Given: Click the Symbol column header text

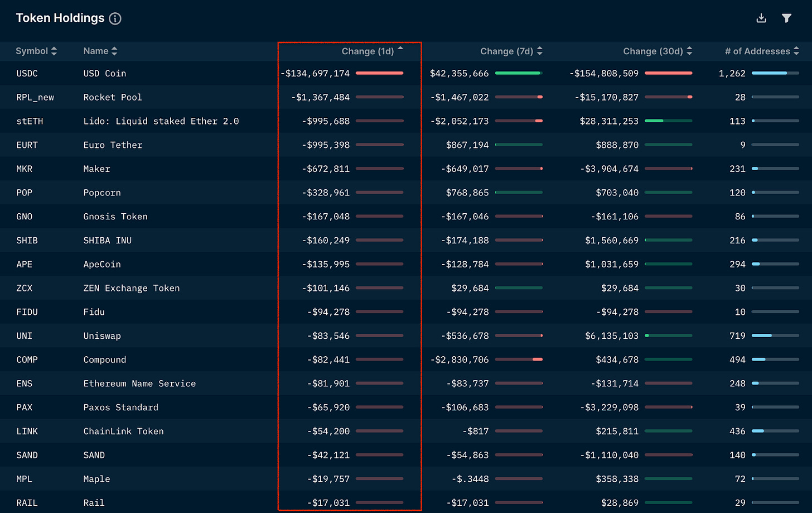Looking at the screenshot, I should click(x=32, y=51).
